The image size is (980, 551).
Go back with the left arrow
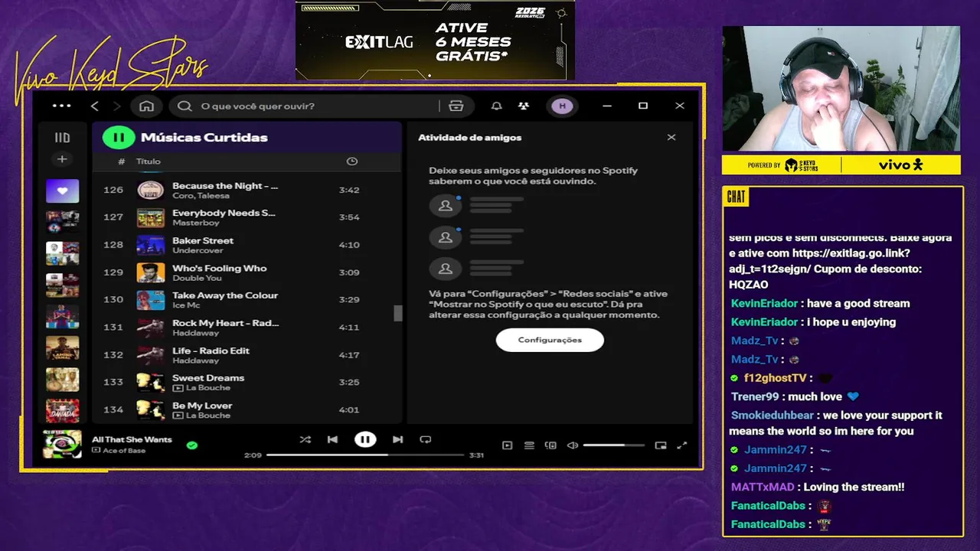pyautogui.click(x=95, y=106)
